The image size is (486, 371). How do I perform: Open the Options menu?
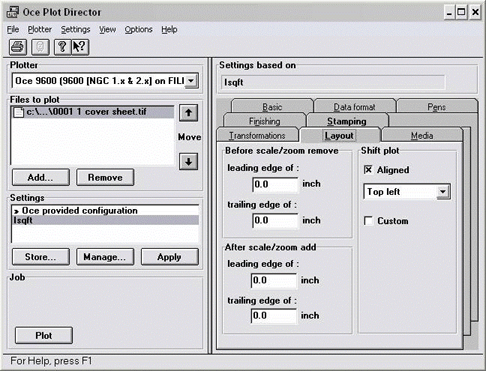138,30
